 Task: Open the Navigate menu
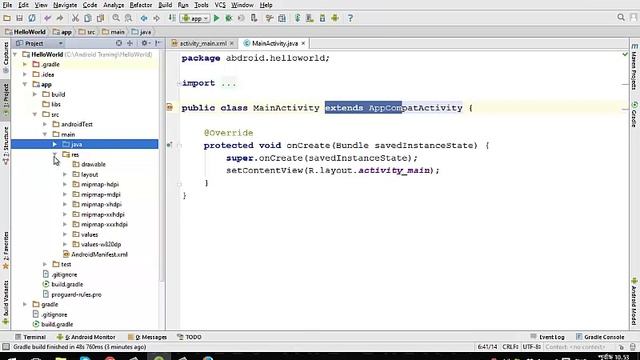pos(65,5)
